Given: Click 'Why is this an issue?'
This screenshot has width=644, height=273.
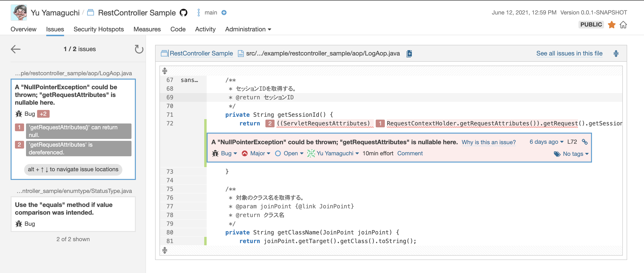Looking at the screenshot, I should (488, 142).
